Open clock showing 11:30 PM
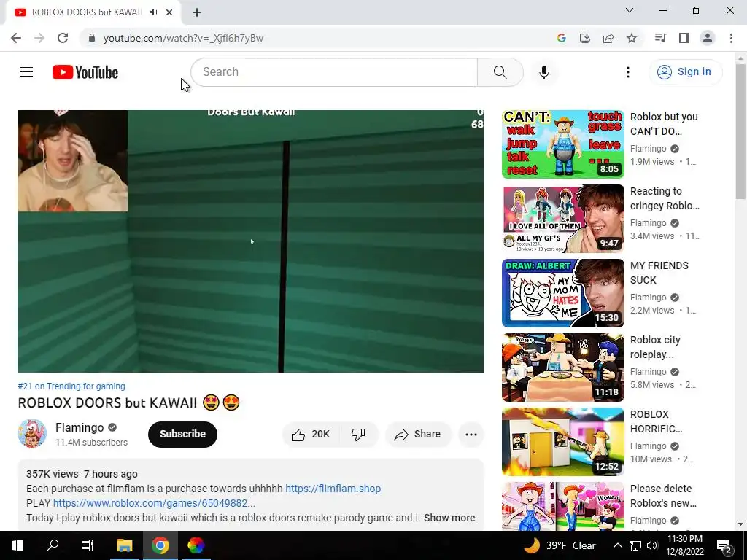This screenshot has width=747, height=560. tap(685, 545)
